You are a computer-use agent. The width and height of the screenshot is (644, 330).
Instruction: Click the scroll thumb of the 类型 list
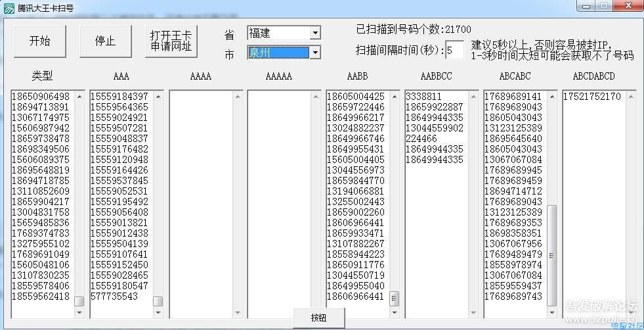coord(79,301)
